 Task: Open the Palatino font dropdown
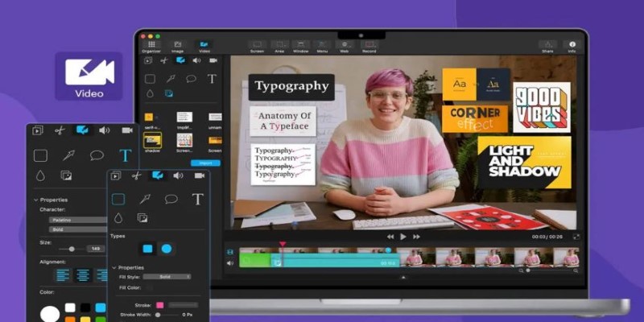coord(76,220)
